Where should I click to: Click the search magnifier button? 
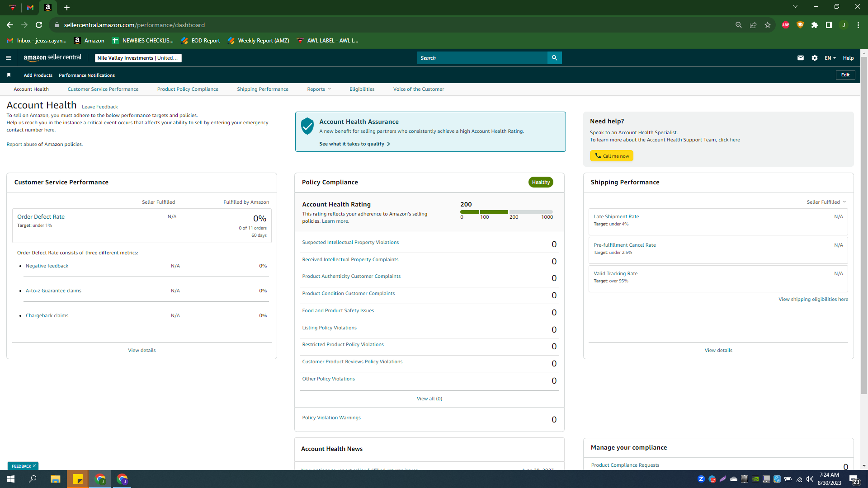[554, 58]
